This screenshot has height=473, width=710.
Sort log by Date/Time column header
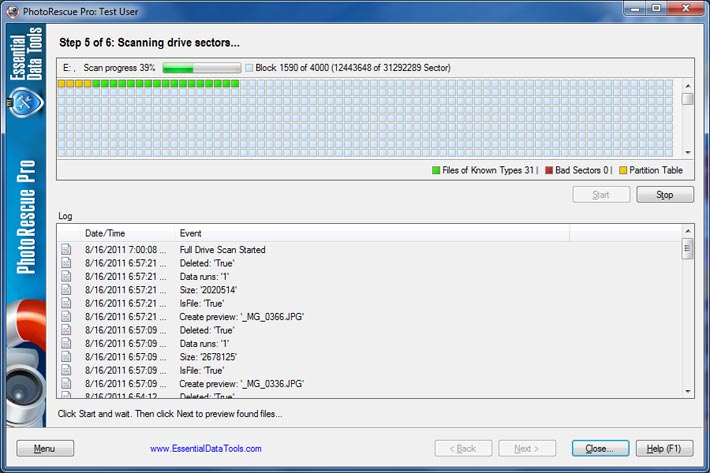coord(128,233)
